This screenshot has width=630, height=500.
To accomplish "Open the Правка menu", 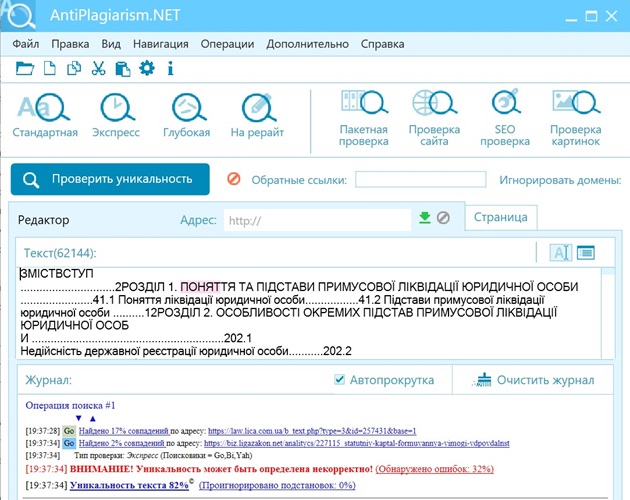I will pos(70,44).
